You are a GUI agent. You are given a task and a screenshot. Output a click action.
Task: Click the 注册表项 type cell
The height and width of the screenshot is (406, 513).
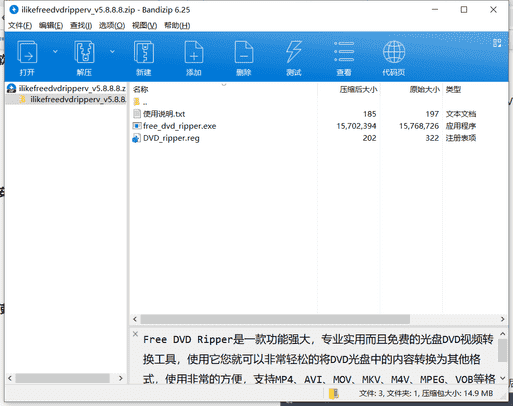(461, 138)
